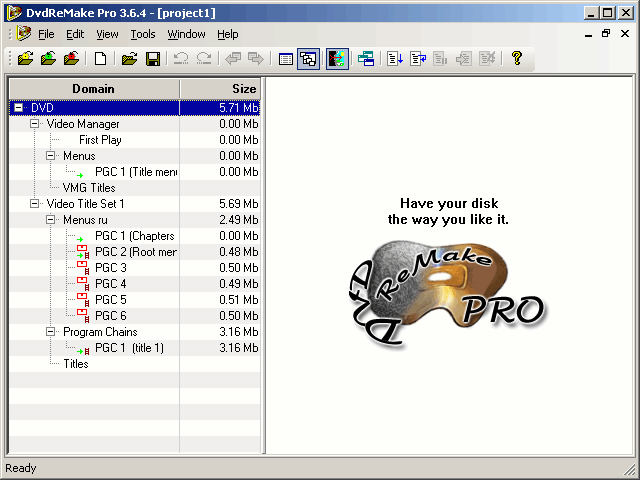Click the 0.49 Mb size value

point(239,284)
